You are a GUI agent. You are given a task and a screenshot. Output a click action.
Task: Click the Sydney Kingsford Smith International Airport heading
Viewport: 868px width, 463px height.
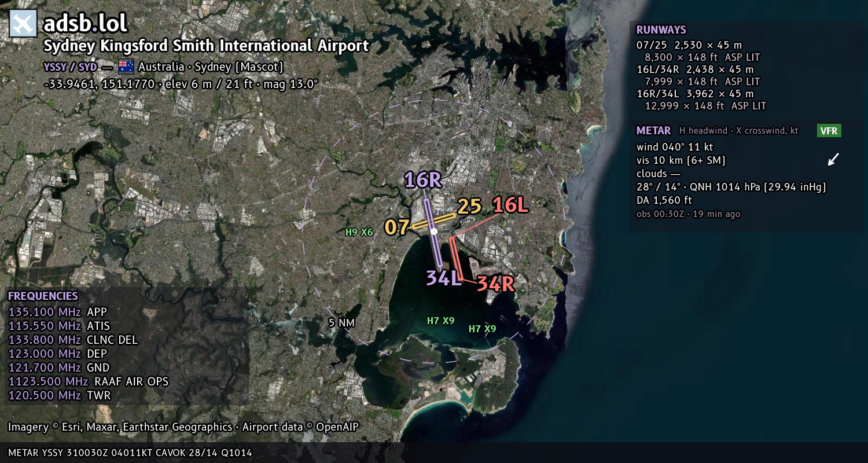[206, 46]
